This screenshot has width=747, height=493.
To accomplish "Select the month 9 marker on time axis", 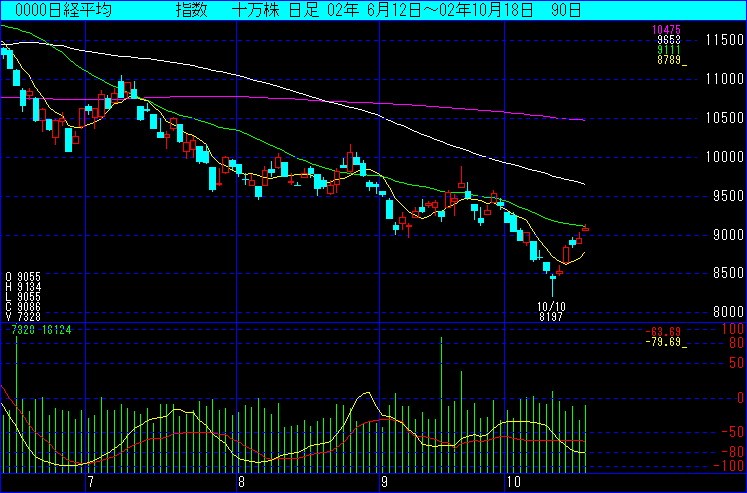I will 385,482.
